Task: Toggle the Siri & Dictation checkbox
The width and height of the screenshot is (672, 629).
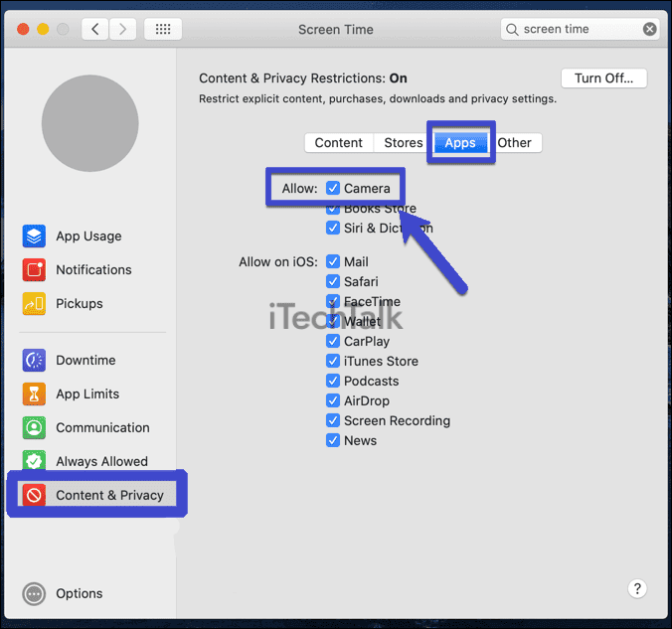Action: (333, 228)
